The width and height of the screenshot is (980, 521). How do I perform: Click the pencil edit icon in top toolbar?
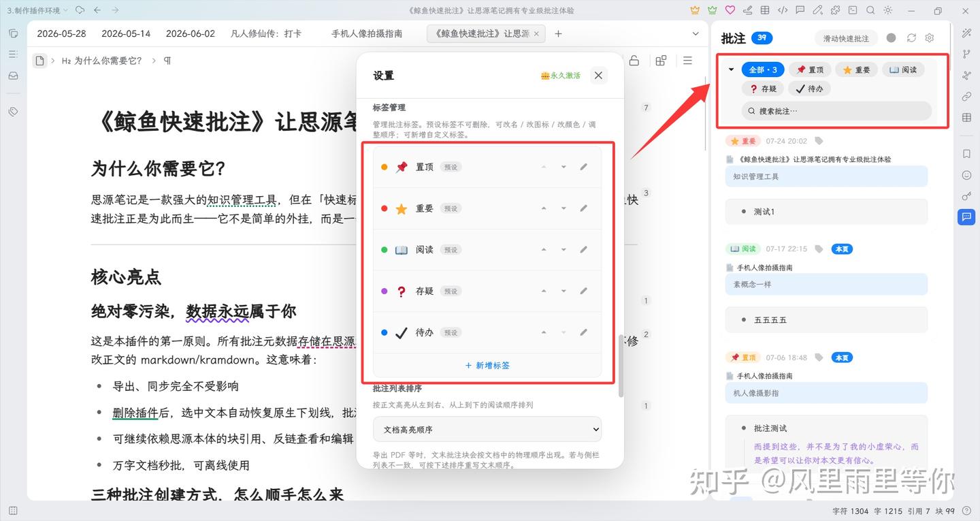coord(817,10)
